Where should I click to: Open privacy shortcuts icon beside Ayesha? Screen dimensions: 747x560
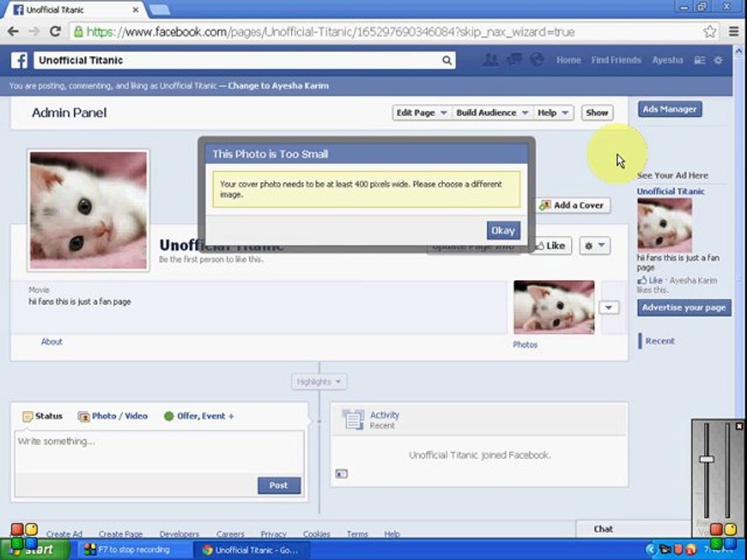pos(699,61)
